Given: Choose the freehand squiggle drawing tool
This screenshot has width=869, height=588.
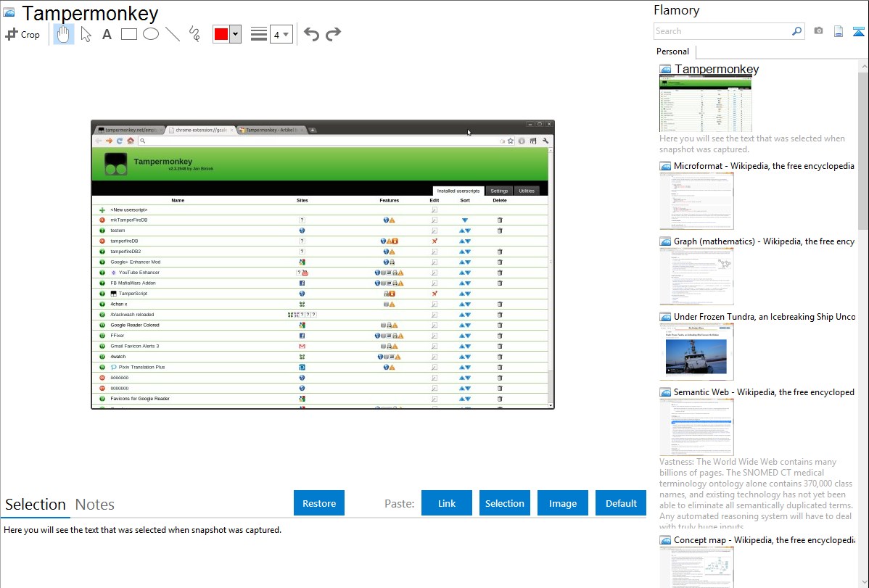Looking at the screenshot, I should point(194,34).
